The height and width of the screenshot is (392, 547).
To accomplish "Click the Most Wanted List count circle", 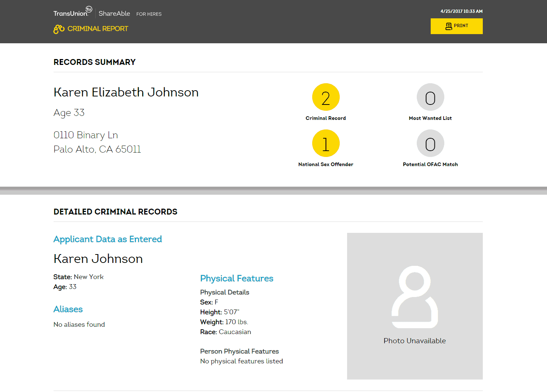I will (x=430, y=97).
